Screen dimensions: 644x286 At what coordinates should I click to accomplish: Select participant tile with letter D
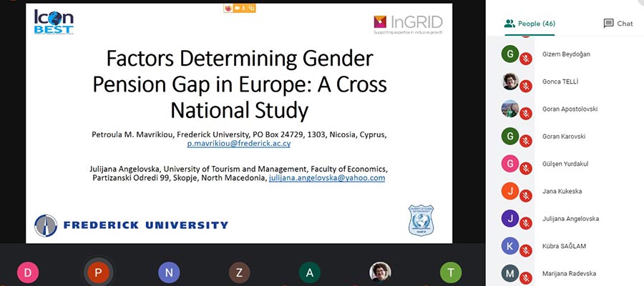click(28, 272)
